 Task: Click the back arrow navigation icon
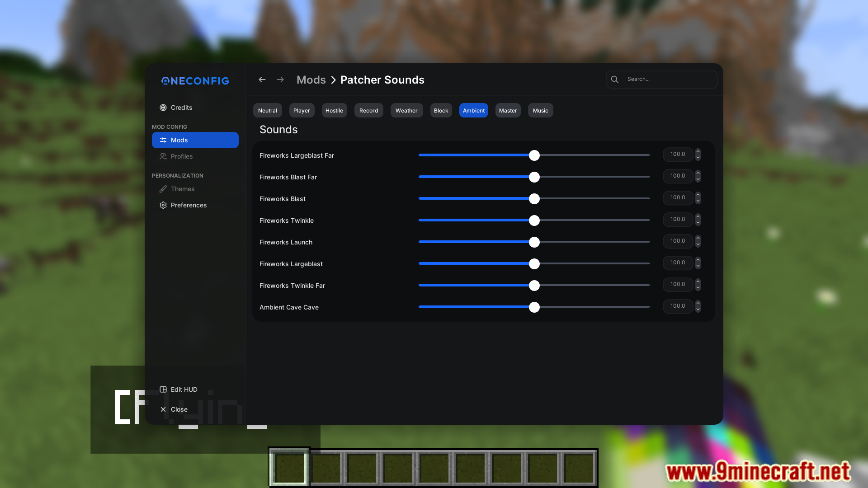(262, 80)
